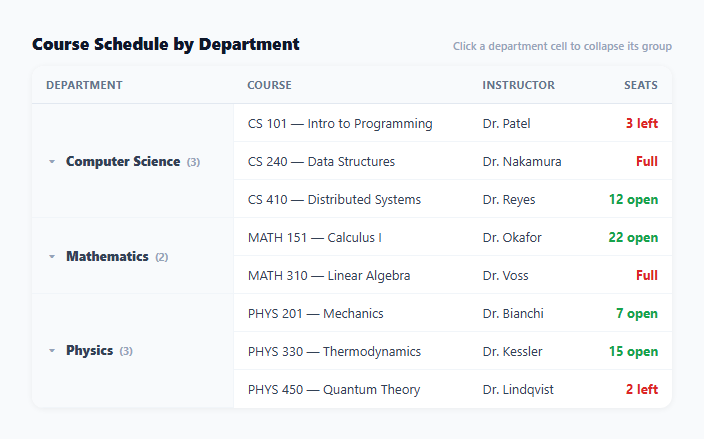
Task: Select PHYS 330 Thermodynamics course
Action: tap(334, 351)
